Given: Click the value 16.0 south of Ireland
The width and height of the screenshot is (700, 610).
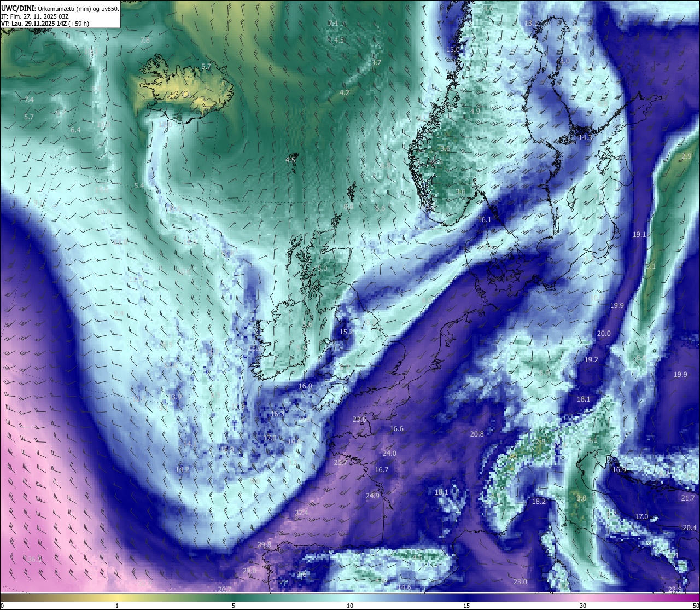Looking at the screenshot, I should click(x=305, y=386).
